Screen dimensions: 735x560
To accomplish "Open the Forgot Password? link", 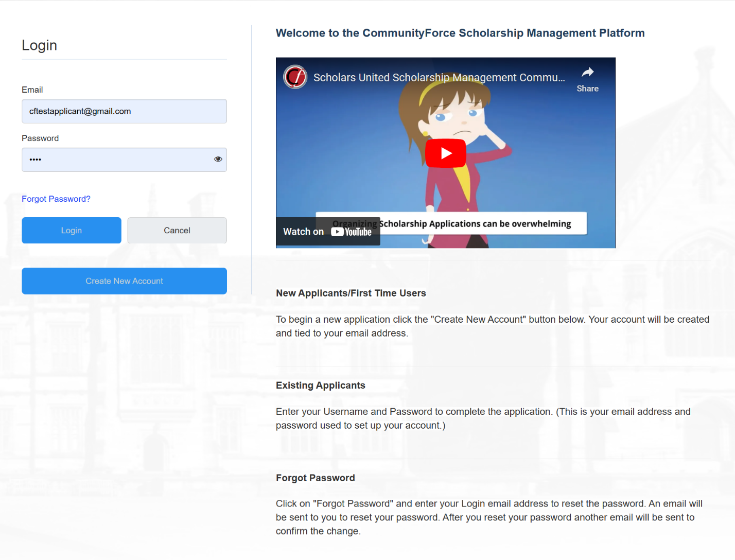I will coord(56,199).
